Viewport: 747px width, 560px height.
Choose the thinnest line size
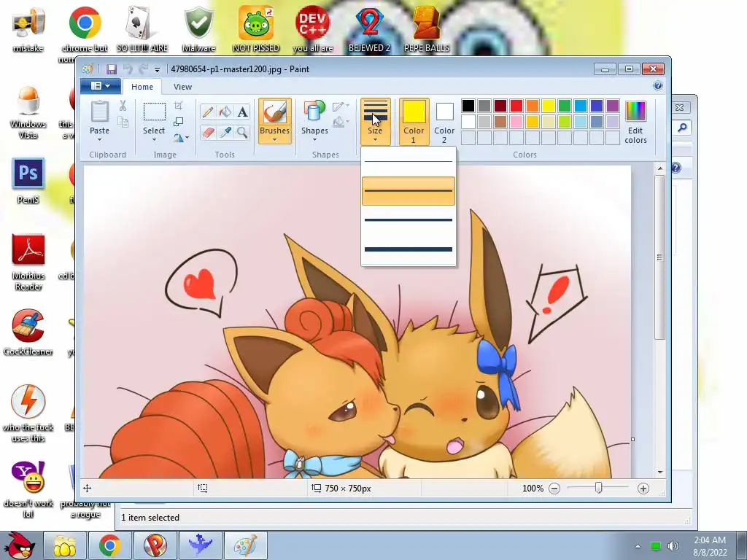409,161
